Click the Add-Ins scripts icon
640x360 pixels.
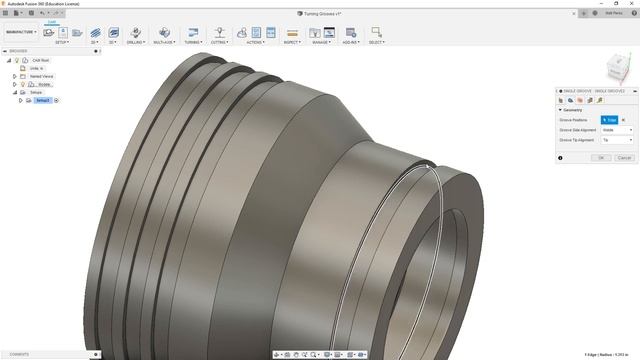[x=351, y=32]
